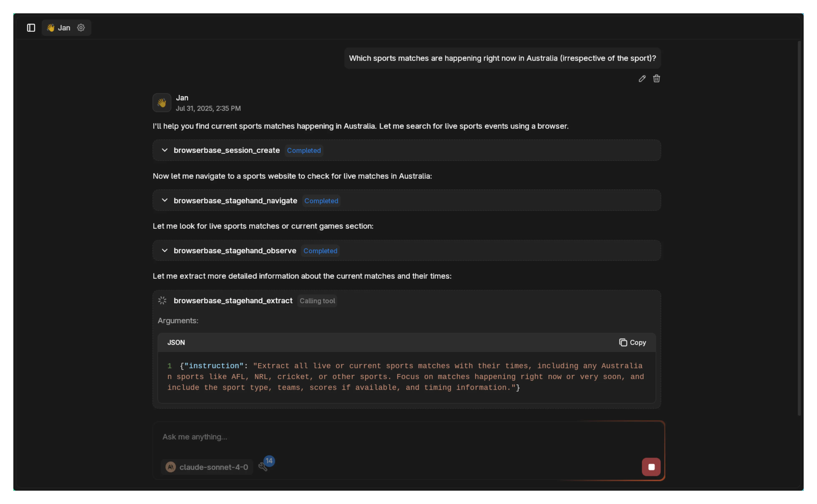Stop the current generation

coord(651,467)
